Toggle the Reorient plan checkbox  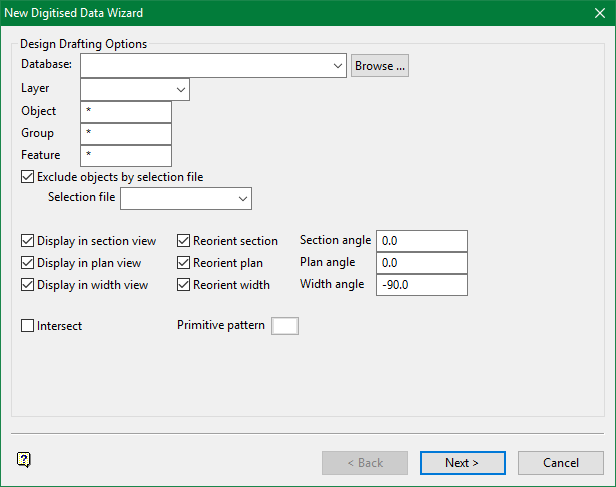[x=184, y=263]
